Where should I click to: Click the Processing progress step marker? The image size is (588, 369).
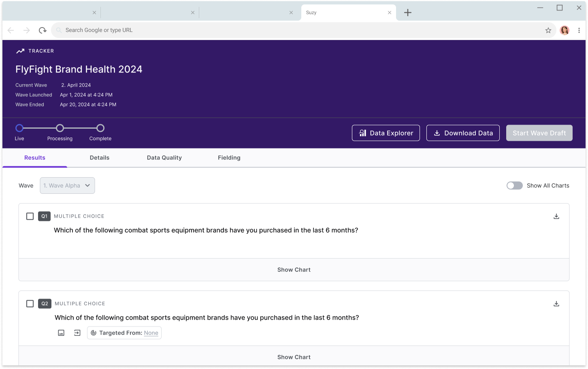tap(60, 128)
